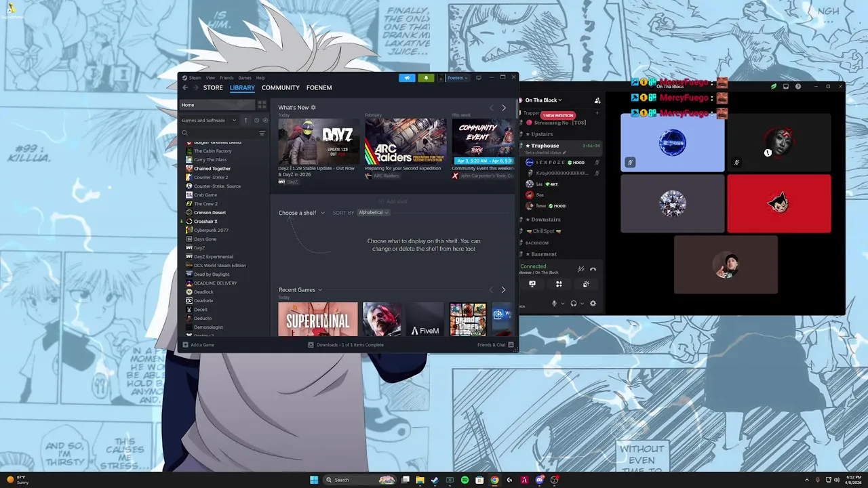
Task: Open microphone input options arrow in Discord
Action: point(562,304)
